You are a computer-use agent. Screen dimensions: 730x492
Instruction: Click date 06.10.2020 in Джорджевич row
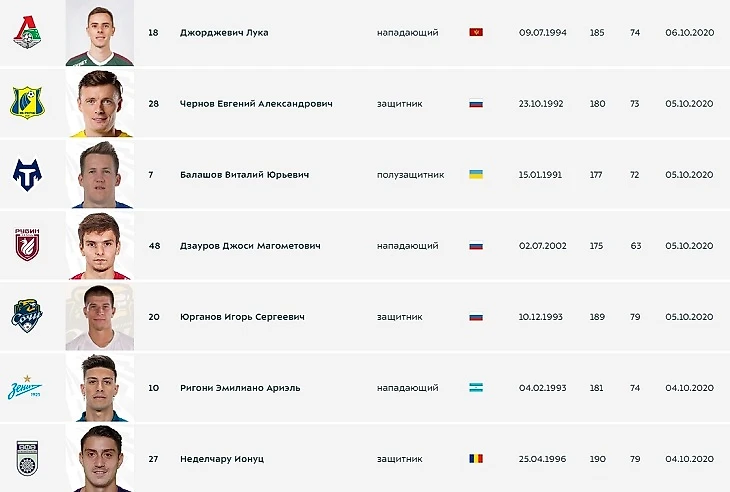(688, 33)
